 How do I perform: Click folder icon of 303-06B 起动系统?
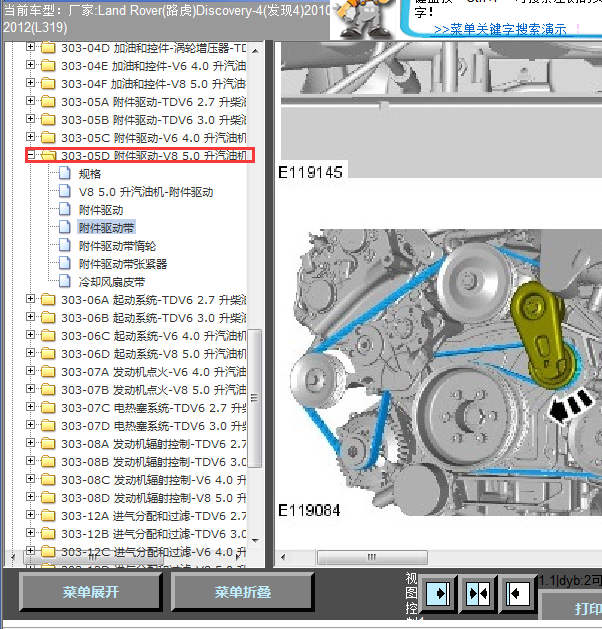pos(48,317)
